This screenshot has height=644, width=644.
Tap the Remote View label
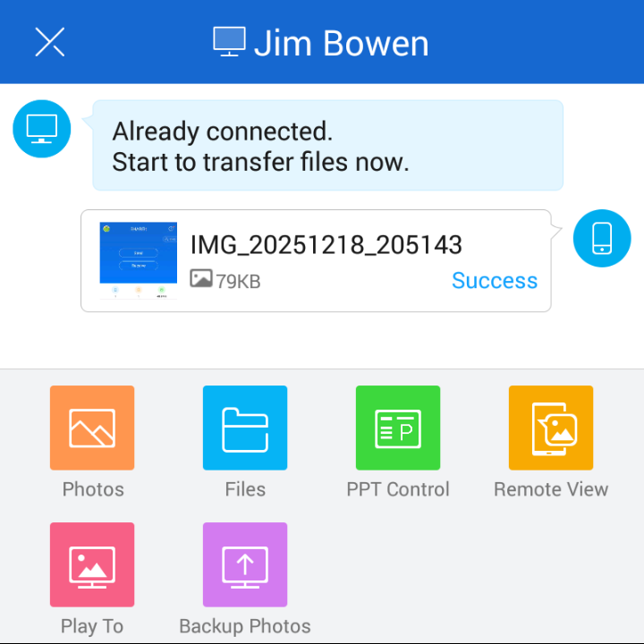click(x=551, y=489)
